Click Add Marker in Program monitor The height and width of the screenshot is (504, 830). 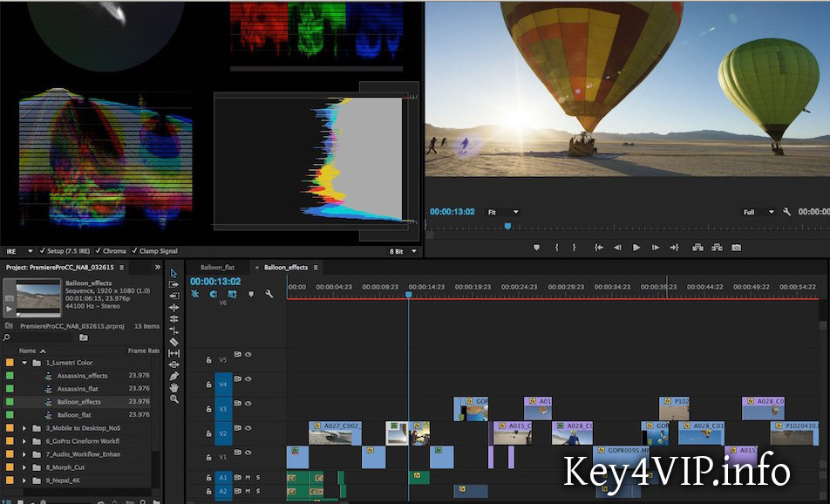pos(536,248)
